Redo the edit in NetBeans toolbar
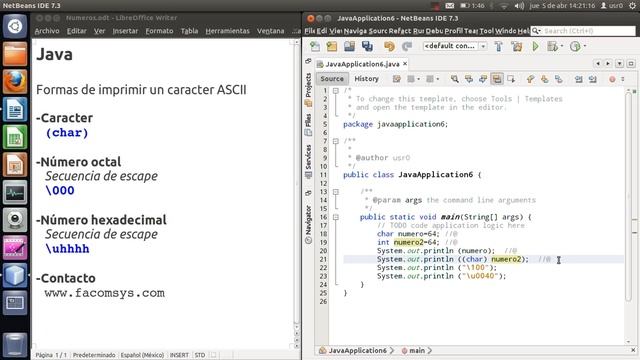 pos(407,46)
